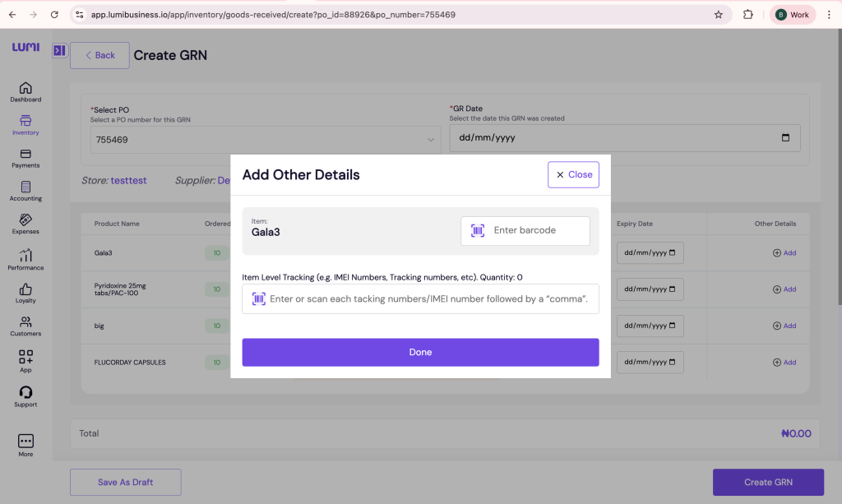Select the Performance sidebar icon
The width and height of the screenshot is (842, 504).
click(25, 259)
